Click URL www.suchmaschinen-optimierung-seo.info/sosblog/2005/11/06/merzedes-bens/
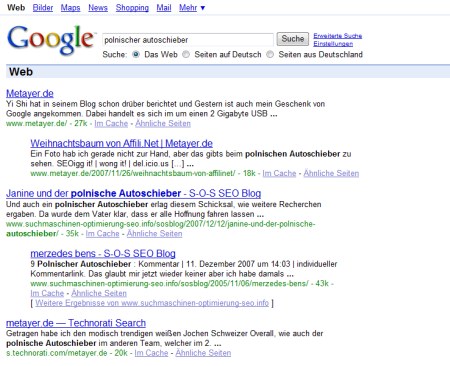The image size is (450, 366). [169, 284]
